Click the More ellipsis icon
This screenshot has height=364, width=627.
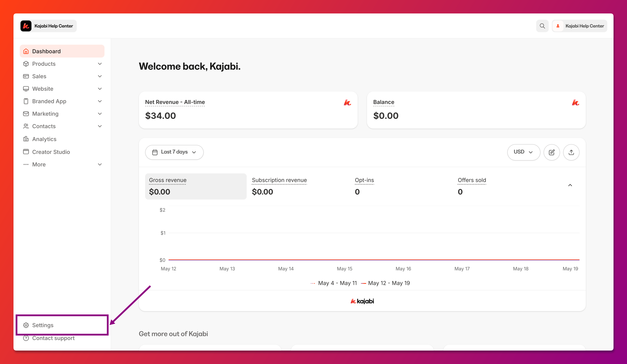click(26, 164)
